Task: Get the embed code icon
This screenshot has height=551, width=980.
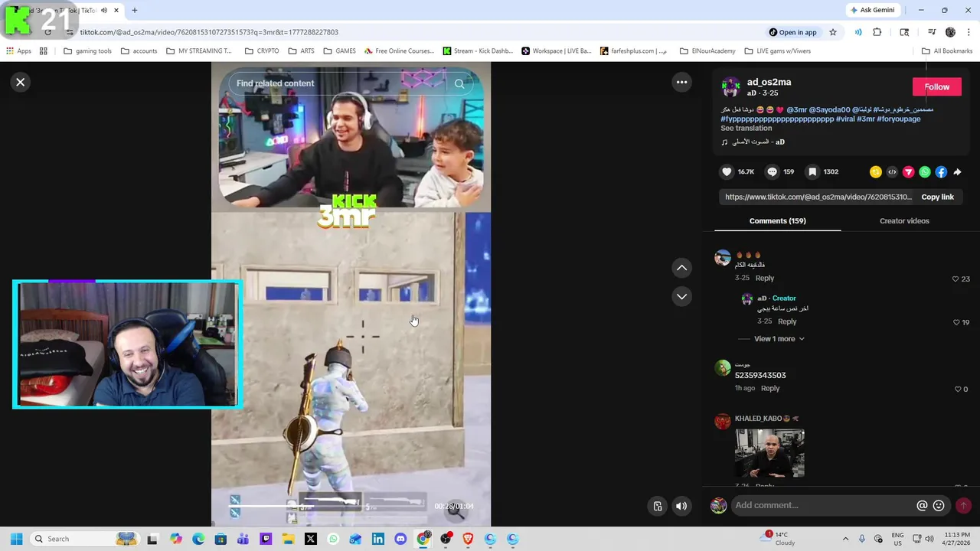Action: [x=892, y=172]
